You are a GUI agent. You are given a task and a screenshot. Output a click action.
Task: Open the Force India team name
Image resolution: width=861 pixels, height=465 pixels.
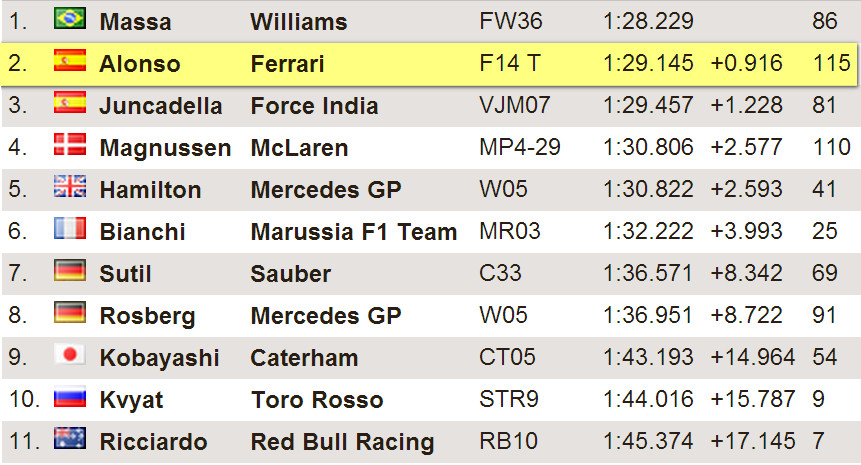click(315, 106)
